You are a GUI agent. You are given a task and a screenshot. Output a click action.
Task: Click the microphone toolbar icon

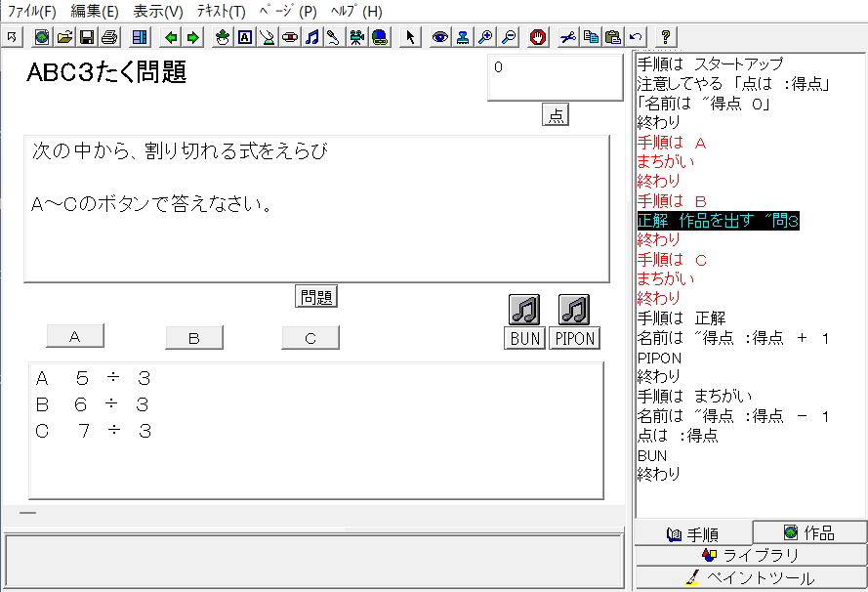[334, 37]
